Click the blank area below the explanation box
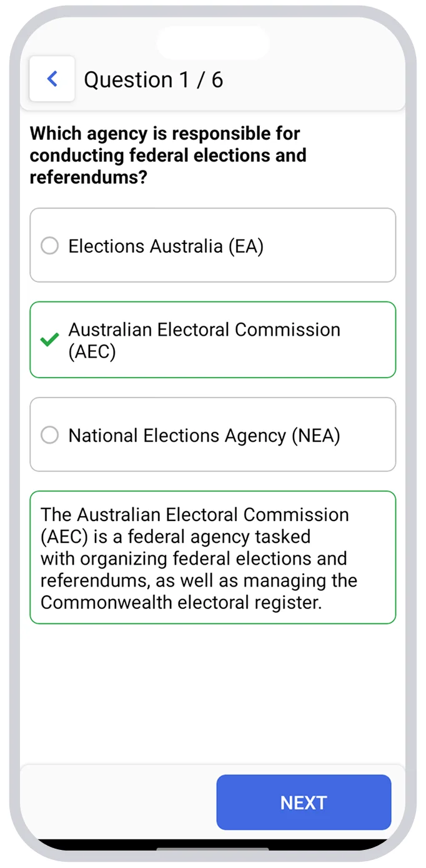 click(x=212, y=693)
